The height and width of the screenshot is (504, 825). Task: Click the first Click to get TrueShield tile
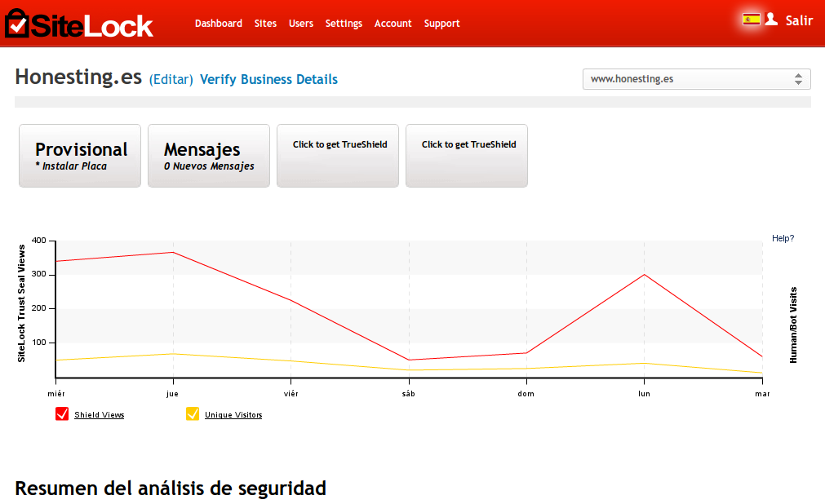[x=338, y=156]
